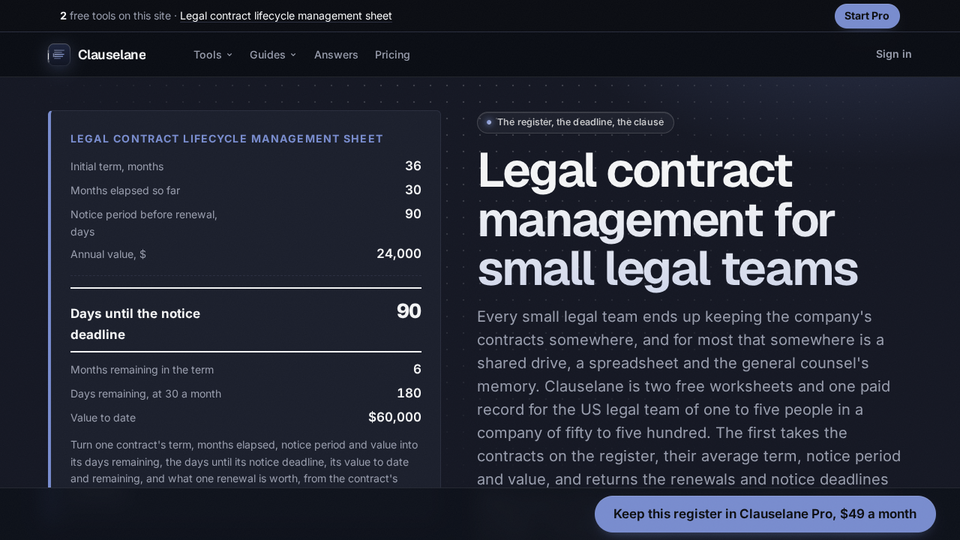Open the Clauselane home link text
Image resolution: width=960 pixels, height=540 pixels.
[111, 54]
